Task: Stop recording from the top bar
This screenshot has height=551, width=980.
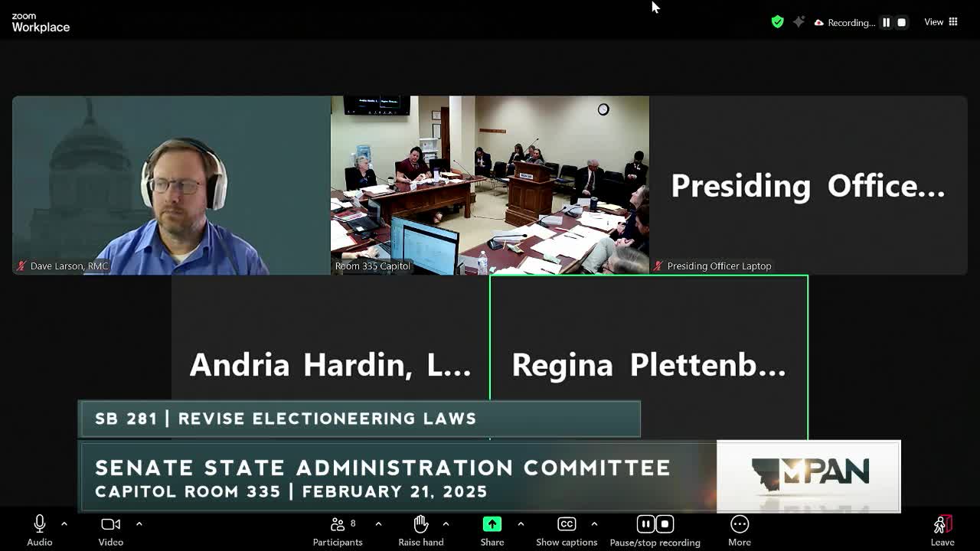Action: tap(901, 22)
